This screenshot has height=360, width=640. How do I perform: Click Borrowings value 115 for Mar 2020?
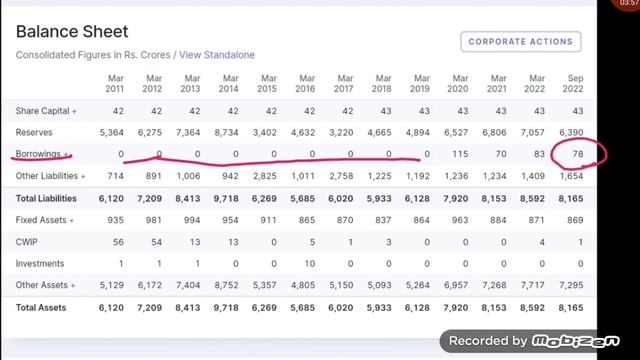pyautogui.click(x=460, y=154)
